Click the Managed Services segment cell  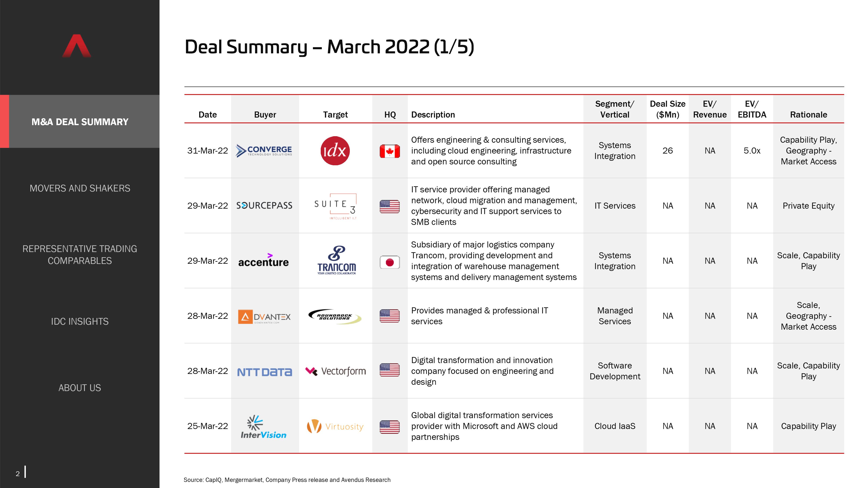point(615,316)
